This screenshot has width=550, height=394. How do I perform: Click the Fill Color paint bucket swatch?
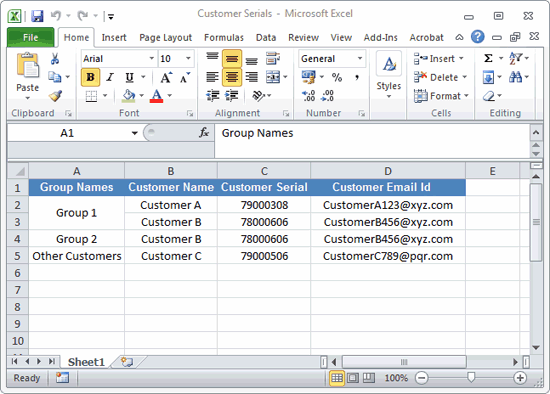click(x=129, y=95)
